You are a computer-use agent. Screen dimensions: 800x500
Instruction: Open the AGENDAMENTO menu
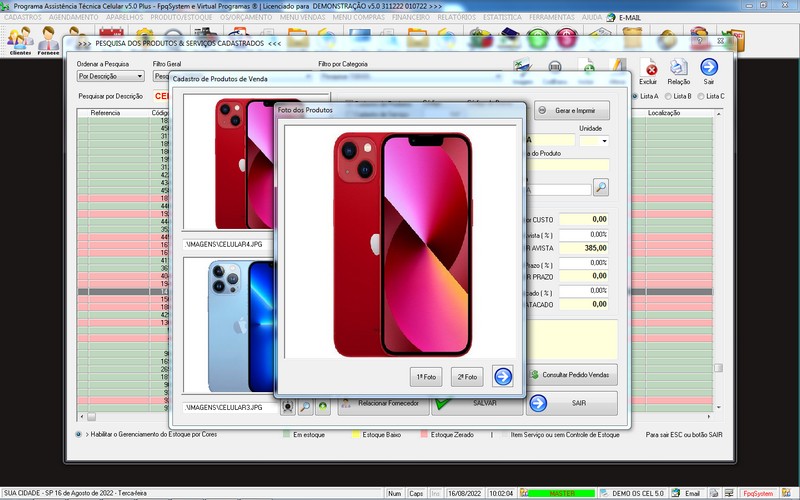pyautogui.click(x=73, y=17)
